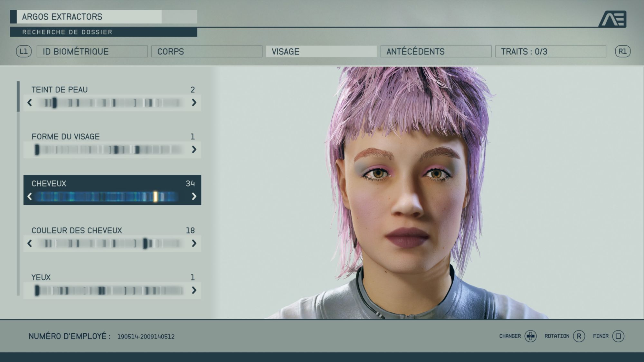The height and width of the screenshot is (362, 644).
Task: Advance Yeux right arrow
Action: (194, 290)
